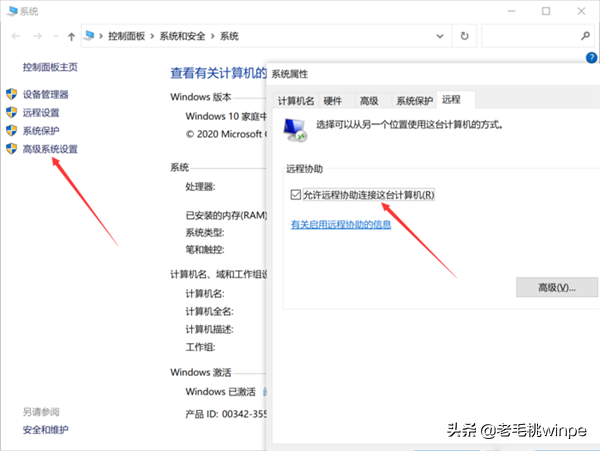Switch to the 计算机名 tab
This screenshot has height=451, width=600.
pyautogui.click(x=296, y=101)
